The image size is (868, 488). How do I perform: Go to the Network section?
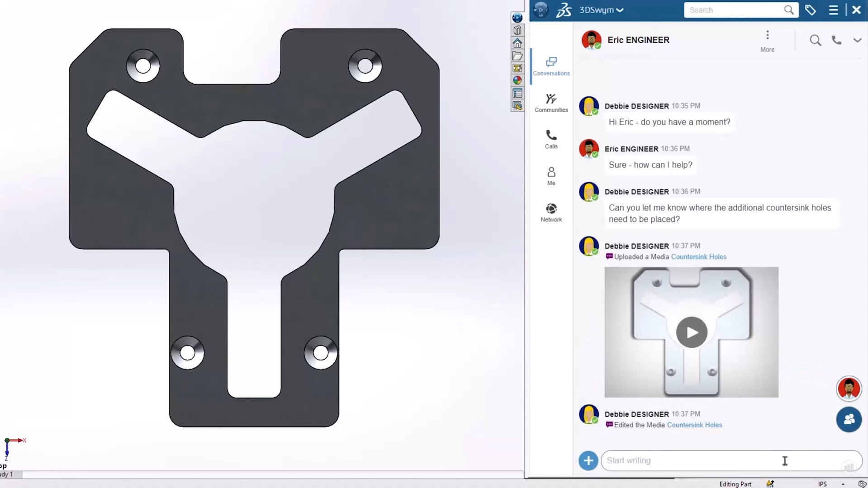click(551, 213)
